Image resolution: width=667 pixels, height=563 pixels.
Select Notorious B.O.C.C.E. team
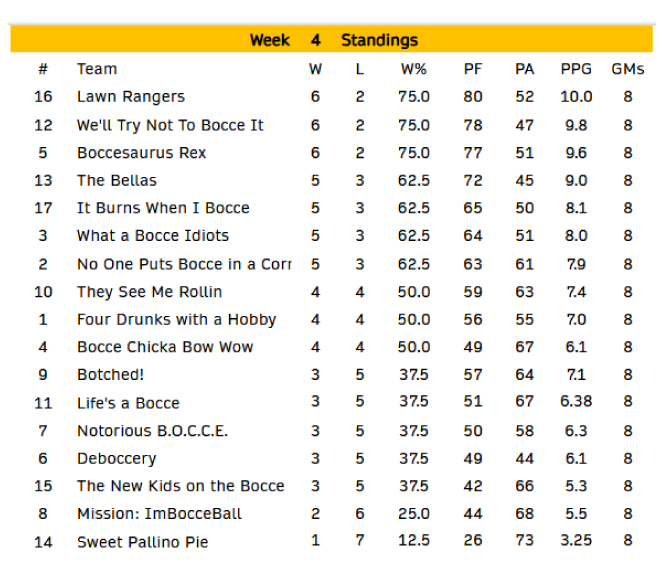click(152, 431)
